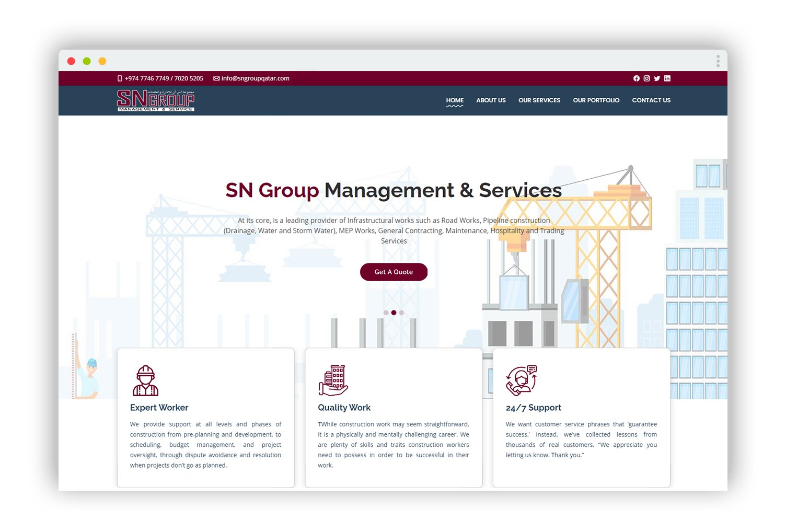
Task: Jump to the third slide via its dot
Action: 401,312
